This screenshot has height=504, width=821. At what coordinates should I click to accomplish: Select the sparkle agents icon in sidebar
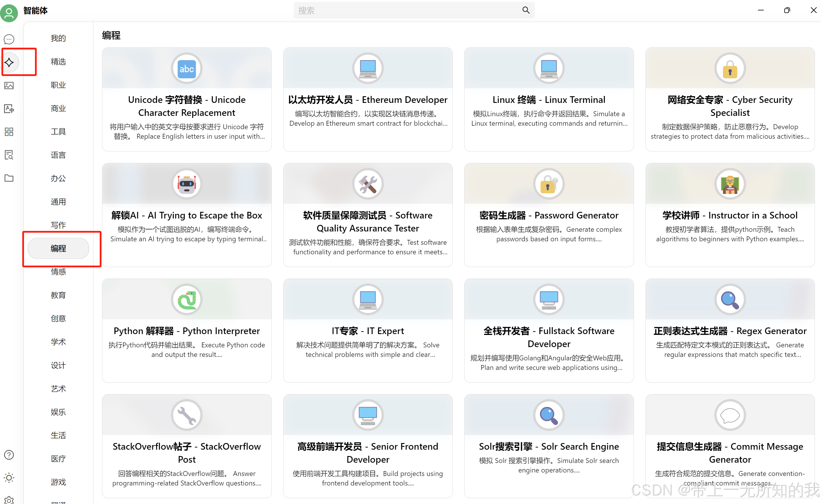coord(9,62)
